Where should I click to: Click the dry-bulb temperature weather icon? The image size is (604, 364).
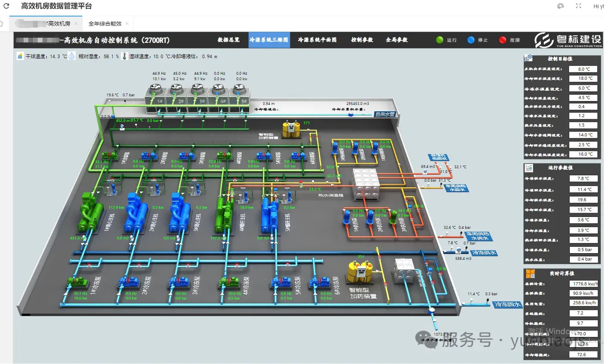coord(20,56)
